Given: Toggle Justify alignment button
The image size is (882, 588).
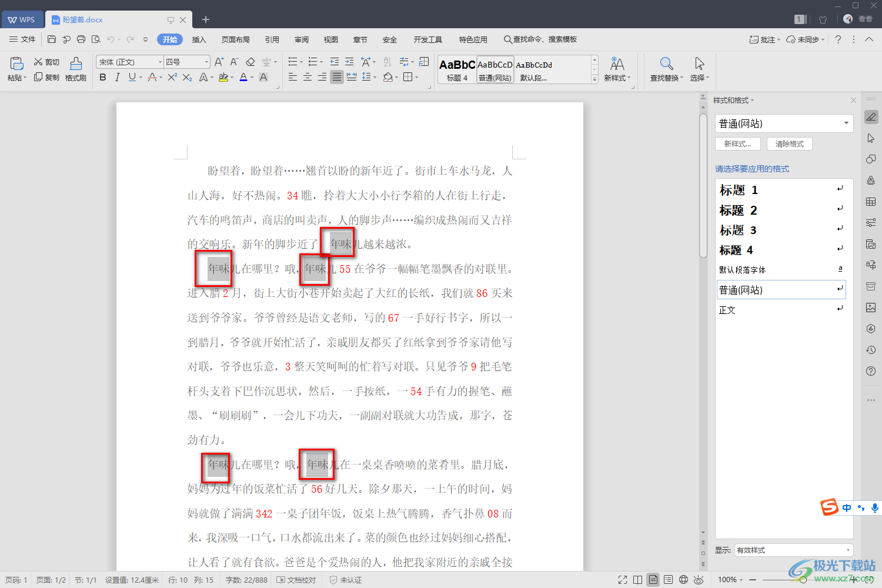Looking at the screenshot, I should (337, 77).
